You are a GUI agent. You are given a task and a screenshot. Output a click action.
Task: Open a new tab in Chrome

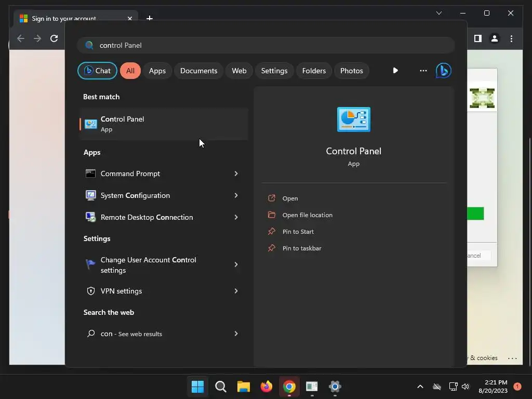[x=149, y=18]
